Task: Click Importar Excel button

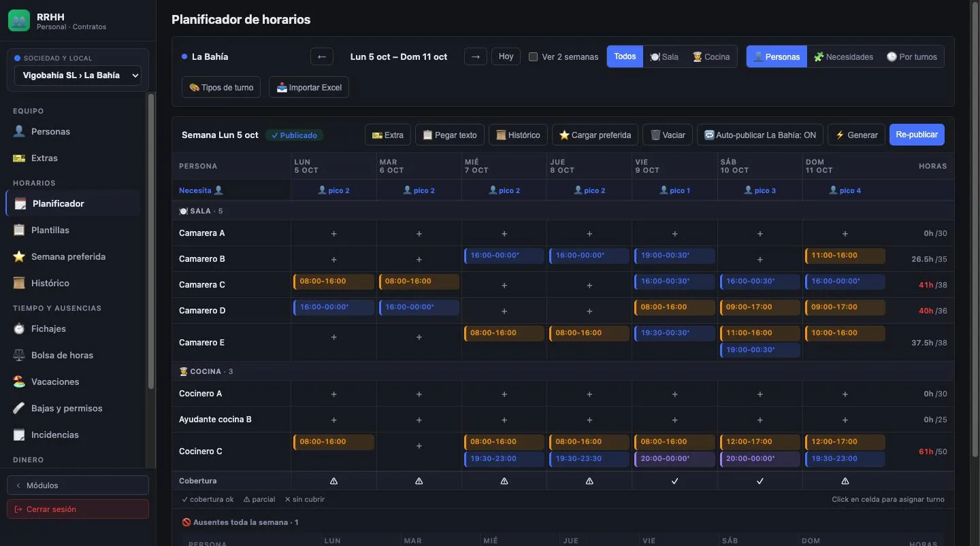Action: (x=309, y=87)
